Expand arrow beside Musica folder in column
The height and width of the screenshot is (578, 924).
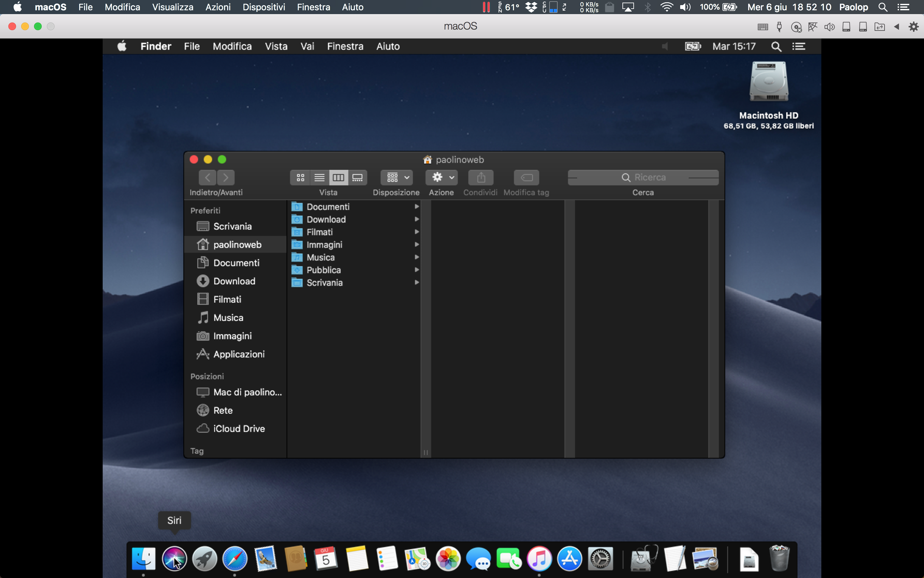click(417, 257)
